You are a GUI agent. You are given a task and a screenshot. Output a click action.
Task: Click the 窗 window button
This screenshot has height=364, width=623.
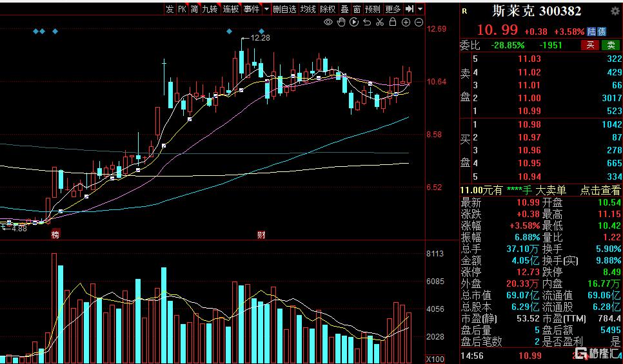pos(357,9)
